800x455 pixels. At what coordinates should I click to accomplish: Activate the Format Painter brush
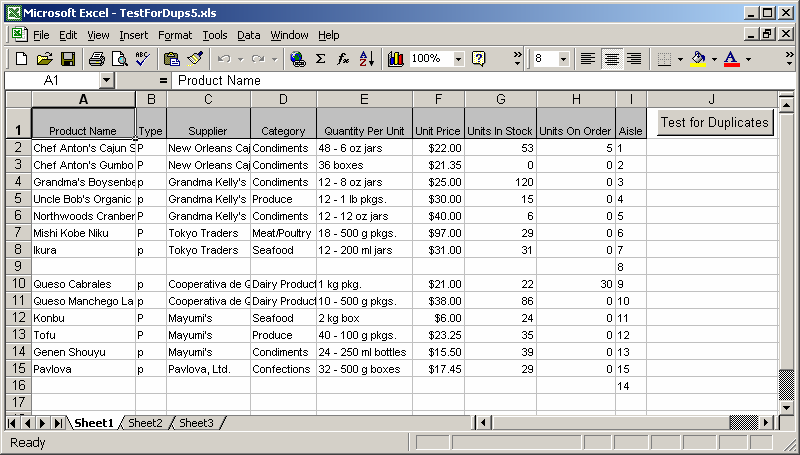(195, 59)
